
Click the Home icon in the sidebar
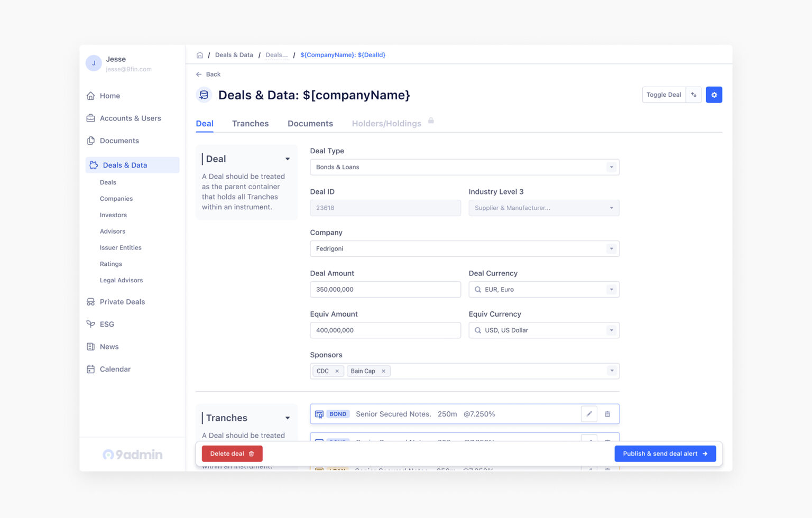tap(91, 96)
